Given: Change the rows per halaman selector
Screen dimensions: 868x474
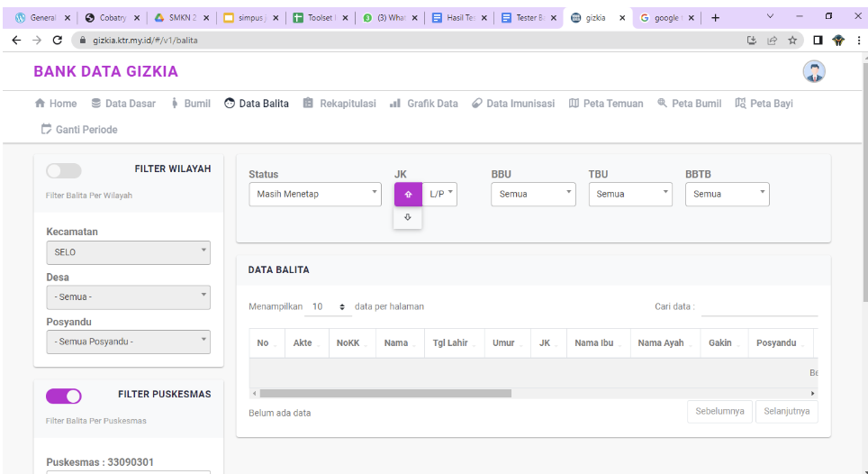Looking at the screenshot, I should point(329,306).
